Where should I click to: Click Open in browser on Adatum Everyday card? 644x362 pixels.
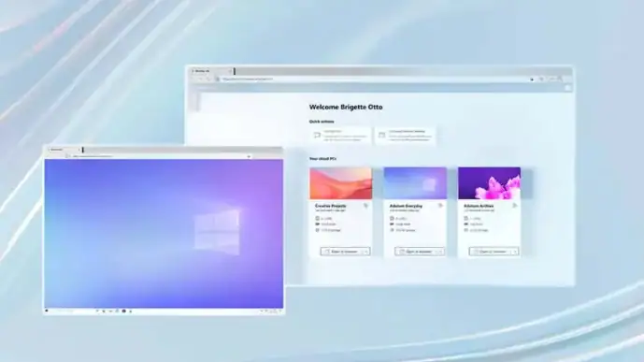coord(415,252)
